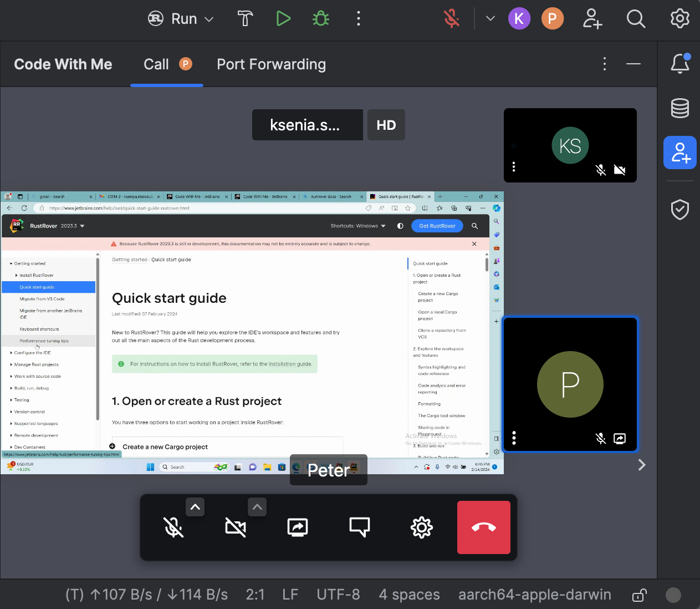Expand microphone device selection chevron

point(195,506)
